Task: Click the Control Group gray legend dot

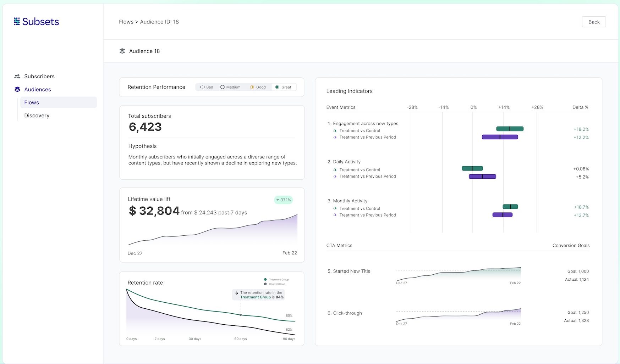Action: [265, 284]
